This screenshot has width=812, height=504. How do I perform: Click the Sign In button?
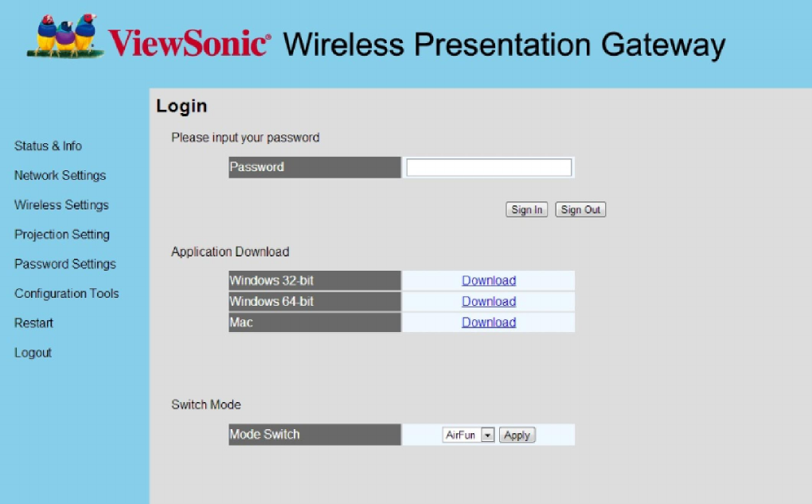pyautogui.click(x=527, y=209)
